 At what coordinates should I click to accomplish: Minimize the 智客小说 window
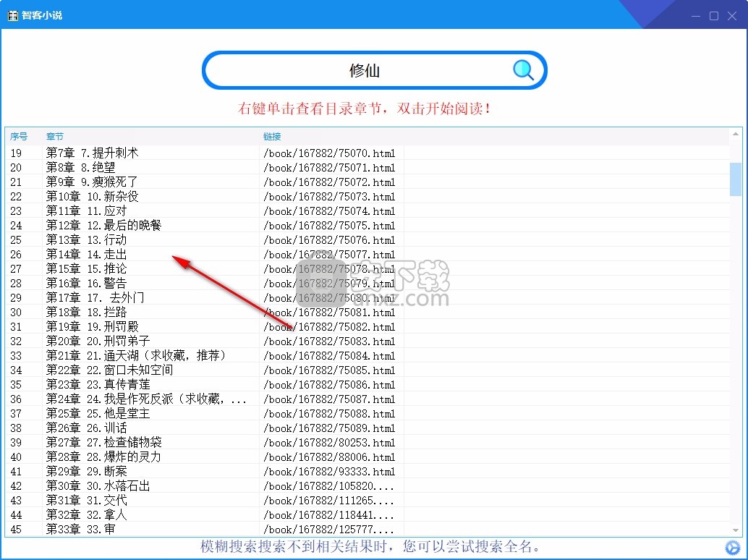(696, 16)
